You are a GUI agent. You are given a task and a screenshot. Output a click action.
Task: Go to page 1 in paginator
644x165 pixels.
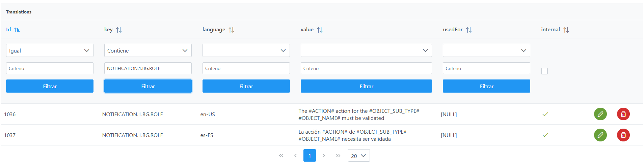tap(310, 156)
